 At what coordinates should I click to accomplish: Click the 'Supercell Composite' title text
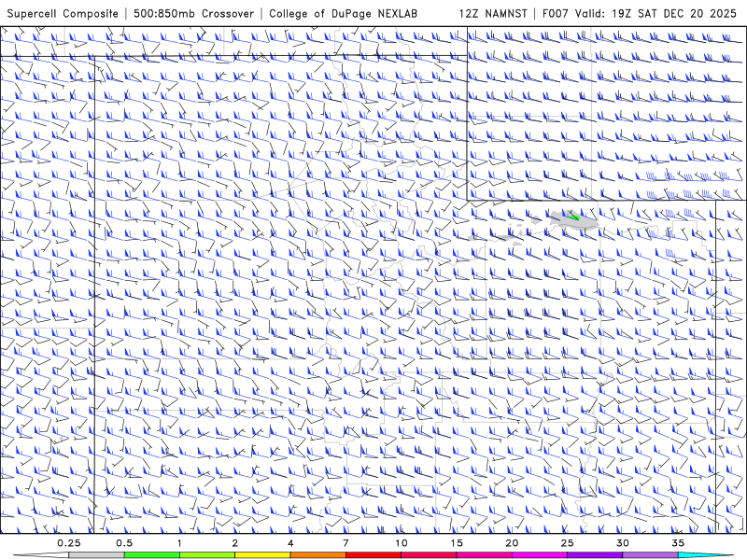pos(63,14)
